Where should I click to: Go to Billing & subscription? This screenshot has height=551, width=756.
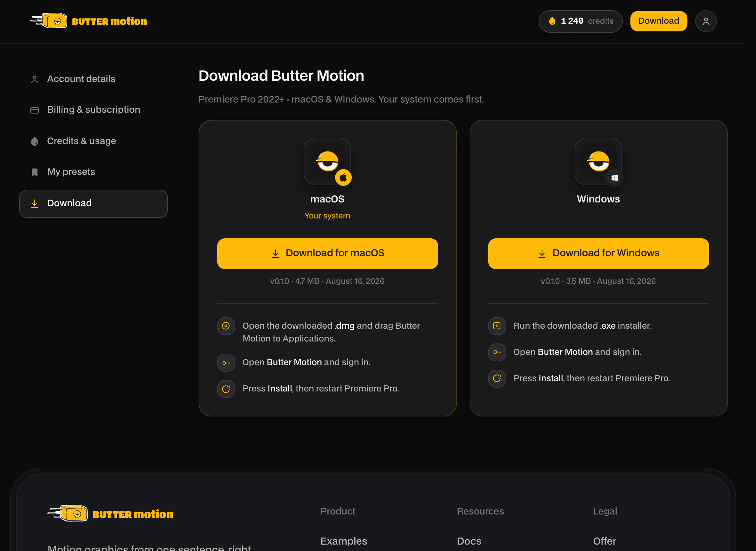[93, 110]
